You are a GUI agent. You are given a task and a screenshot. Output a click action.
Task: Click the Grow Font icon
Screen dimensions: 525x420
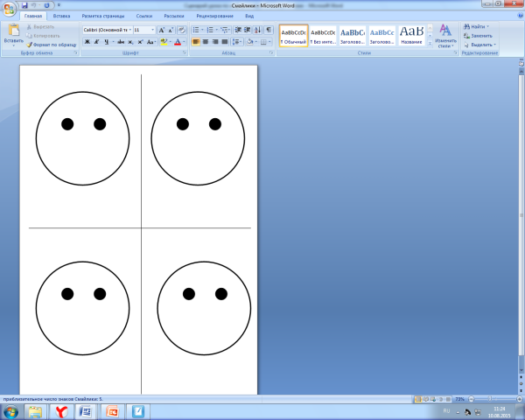[162, 30]
